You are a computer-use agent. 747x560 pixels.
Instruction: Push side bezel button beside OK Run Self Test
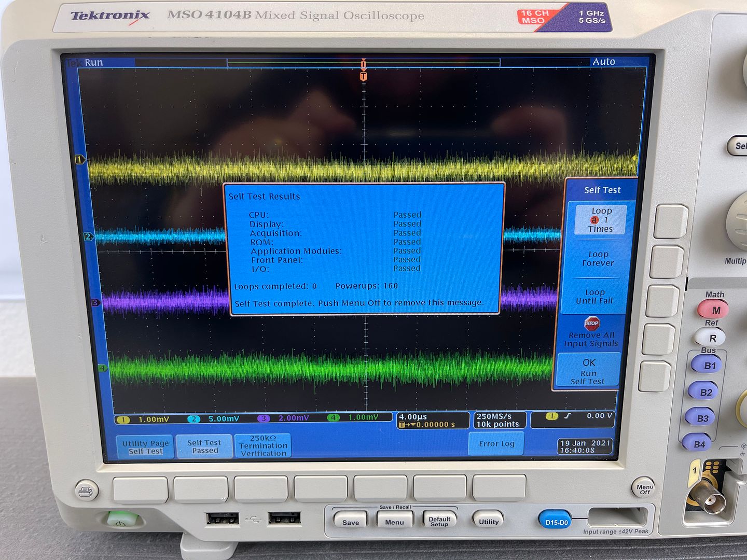point(655,376)
